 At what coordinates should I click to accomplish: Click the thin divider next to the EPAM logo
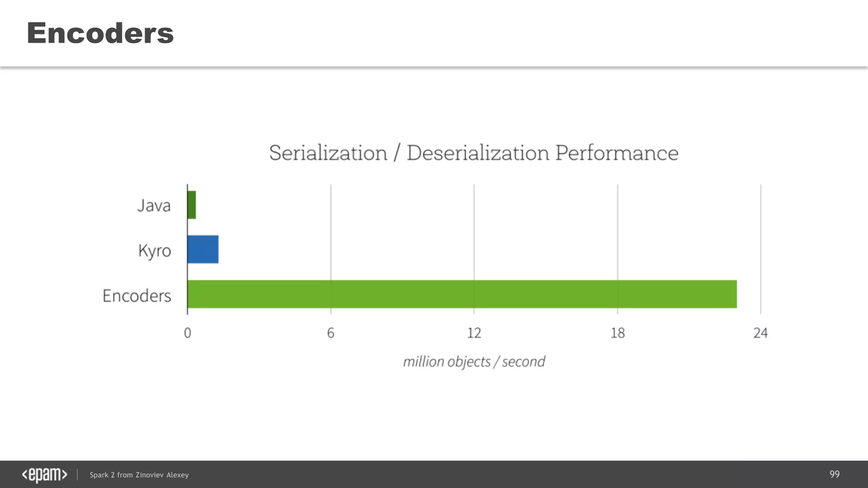[x=78, y=474]
